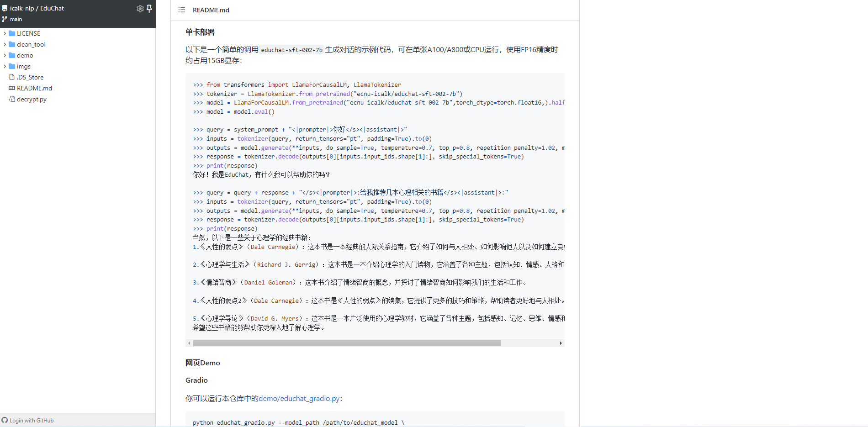
Task: Click the branch icon beside main
Action: 4,19
